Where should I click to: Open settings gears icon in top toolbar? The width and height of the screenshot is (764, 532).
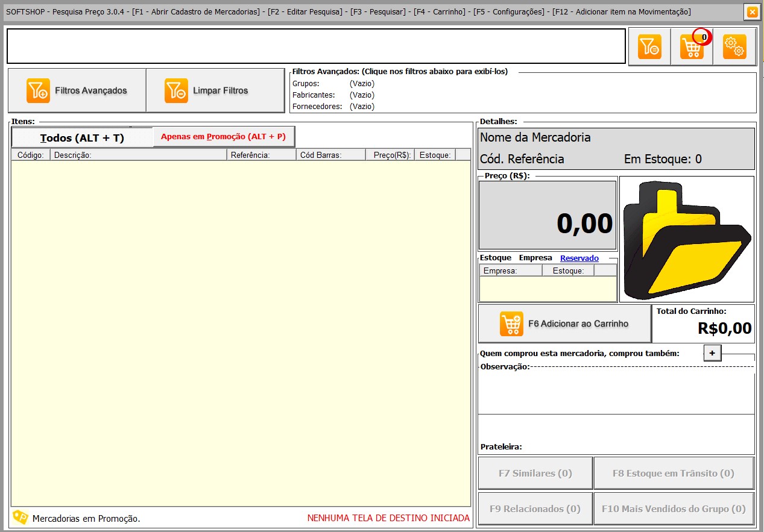(734, 46)
